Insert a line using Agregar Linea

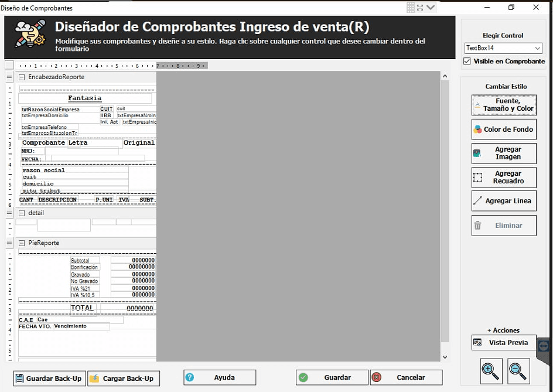503,201
